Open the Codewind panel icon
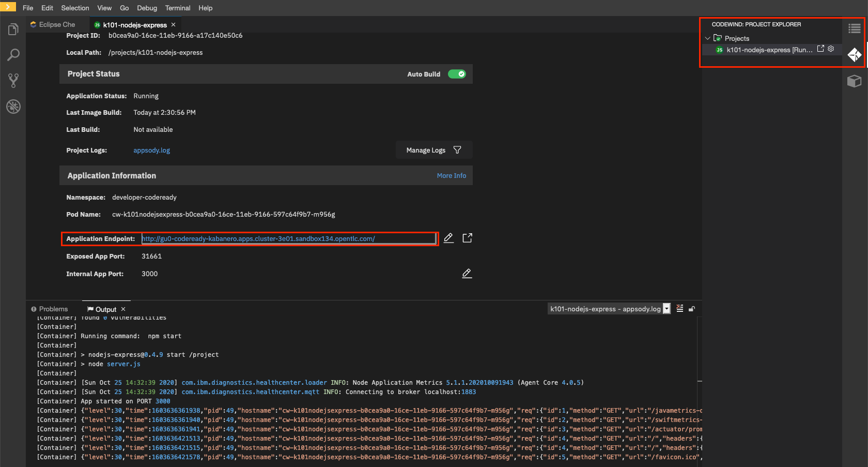The height and width of the screenshot is (467, 868). click(855, 55)
